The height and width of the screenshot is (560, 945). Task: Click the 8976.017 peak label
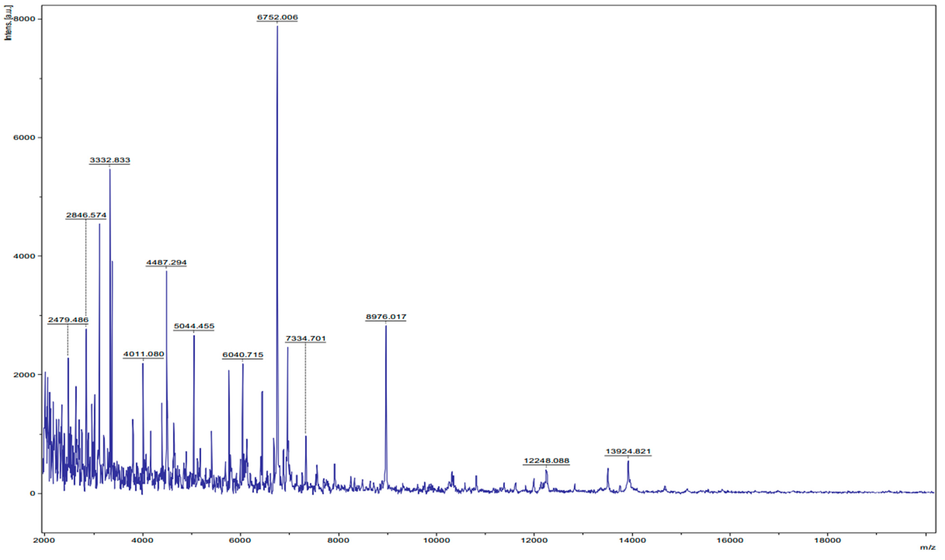386,317
